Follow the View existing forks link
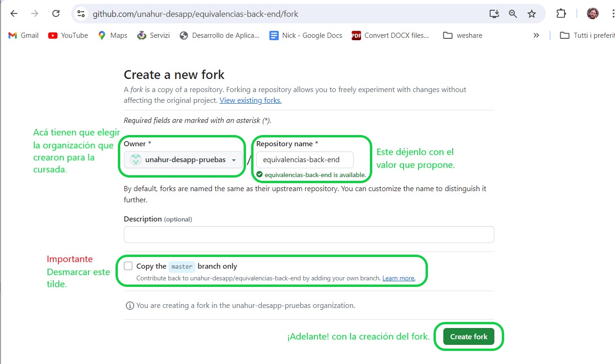The height and width of the screenshot is (364, 615). point(250,100)
